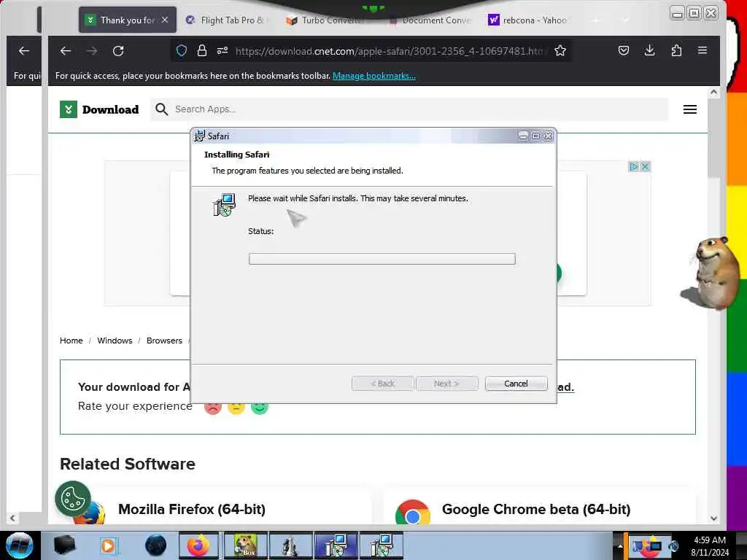Click the Manage bookmarks link
The width and height of the screenshot is (747, 560).
tap(374, 76)
